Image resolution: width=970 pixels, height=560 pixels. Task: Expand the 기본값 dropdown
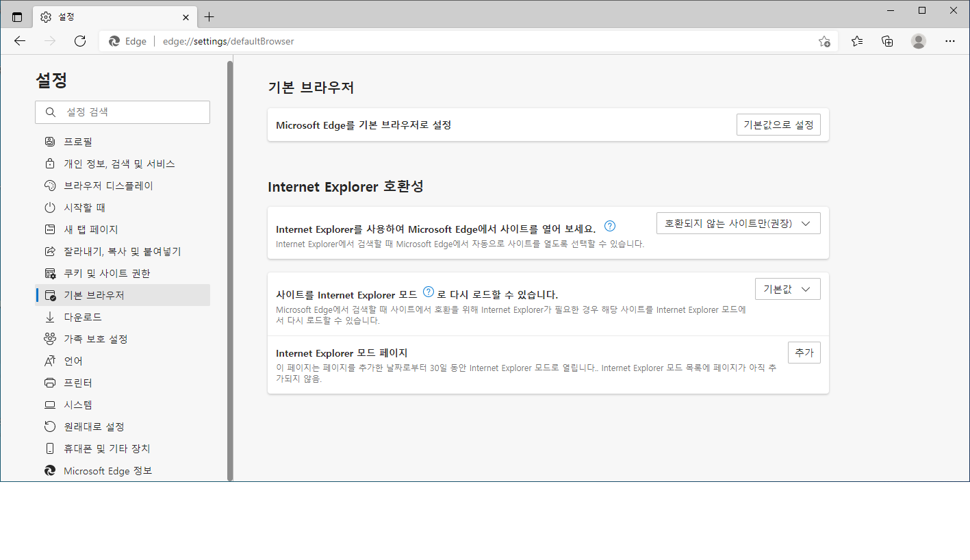pyautogui.click(x=787, y=289)
